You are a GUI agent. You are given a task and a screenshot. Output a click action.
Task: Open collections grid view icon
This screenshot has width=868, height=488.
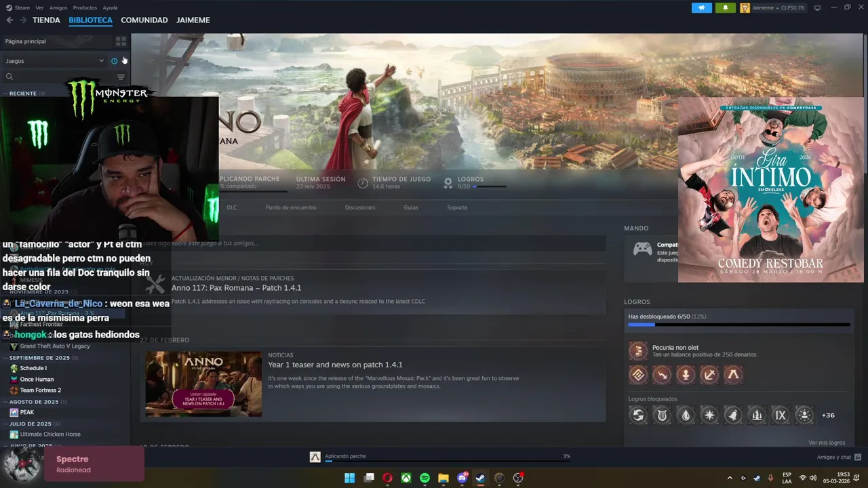[121, 41]
